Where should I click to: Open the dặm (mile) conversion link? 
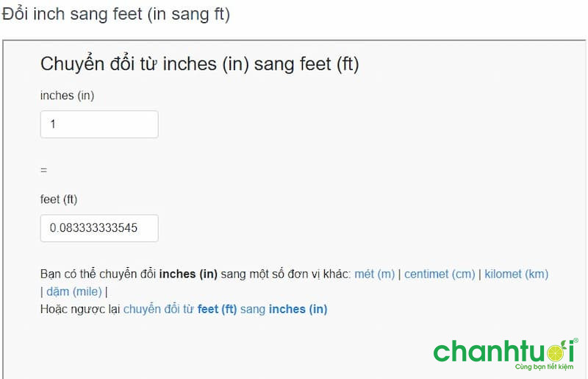(x=74, y=291)
